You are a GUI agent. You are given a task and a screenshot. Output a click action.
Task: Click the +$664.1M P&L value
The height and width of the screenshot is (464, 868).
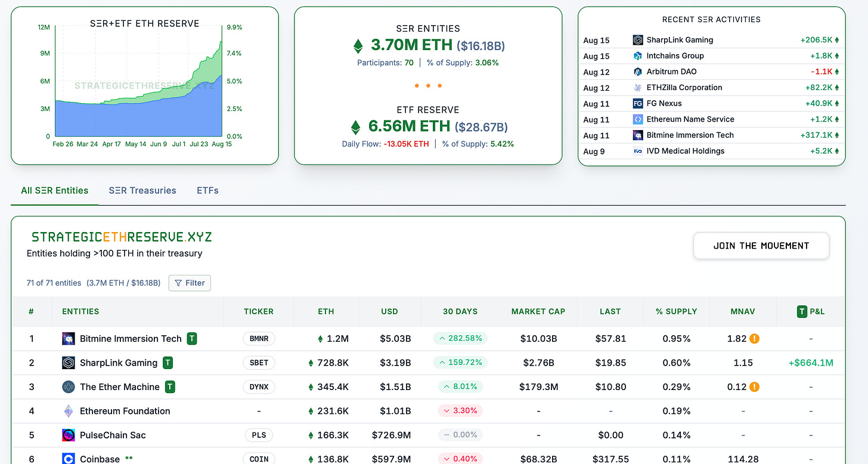tap(811, 363)
